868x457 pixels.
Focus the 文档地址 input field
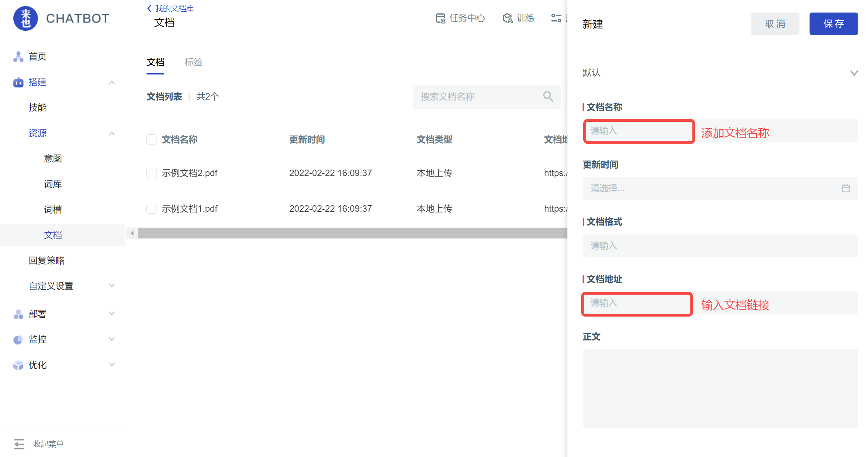[720, 303]
